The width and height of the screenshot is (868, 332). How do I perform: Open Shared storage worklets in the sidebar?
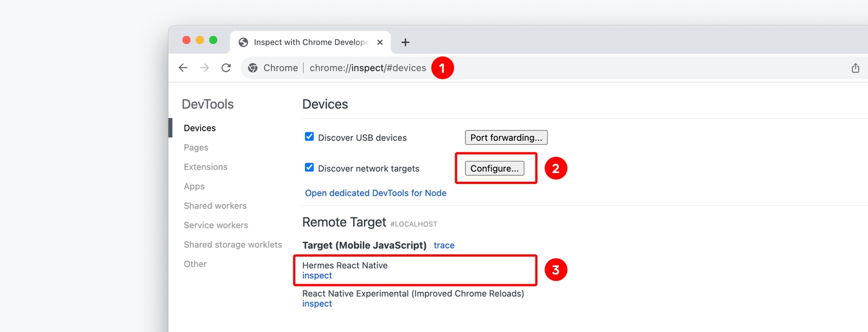[x=233, y=245]
